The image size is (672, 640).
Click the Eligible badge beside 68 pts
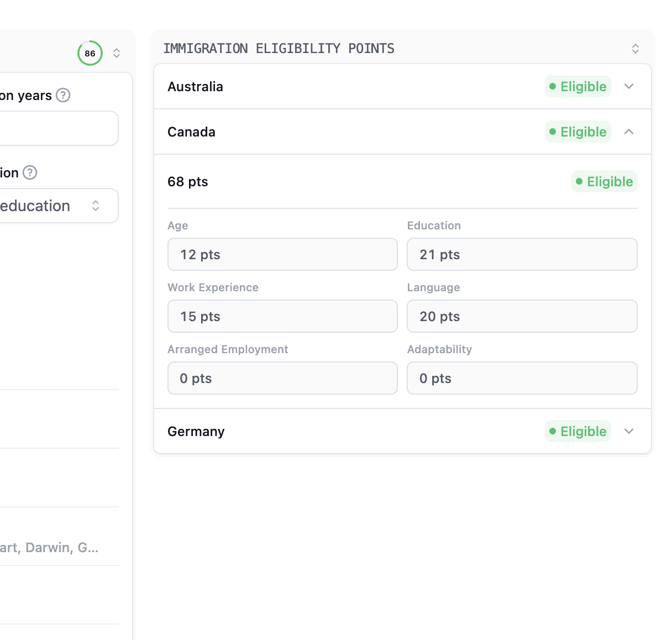tap(605, 181)
